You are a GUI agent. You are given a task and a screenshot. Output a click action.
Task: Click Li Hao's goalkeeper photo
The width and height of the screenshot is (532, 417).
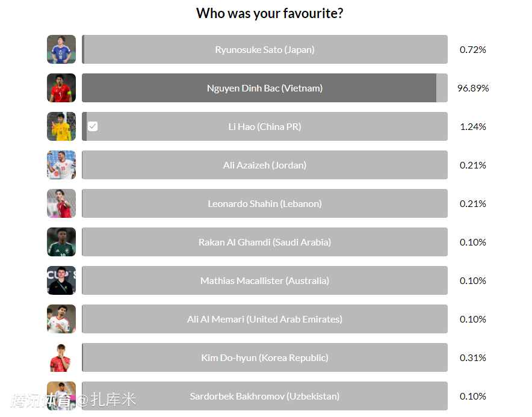(x=61, y=126)
